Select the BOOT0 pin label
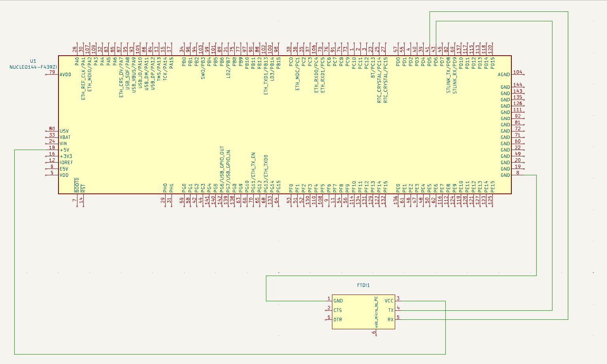607x364 pixels. [77, 185]
